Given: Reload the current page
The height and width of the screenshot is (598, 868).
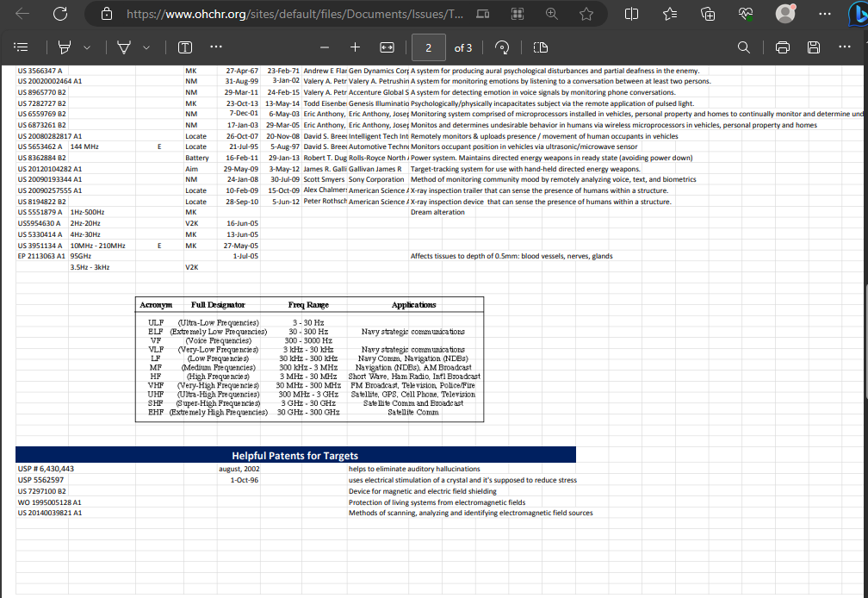Looking at the screenshot, I should [x=59, y=14].
